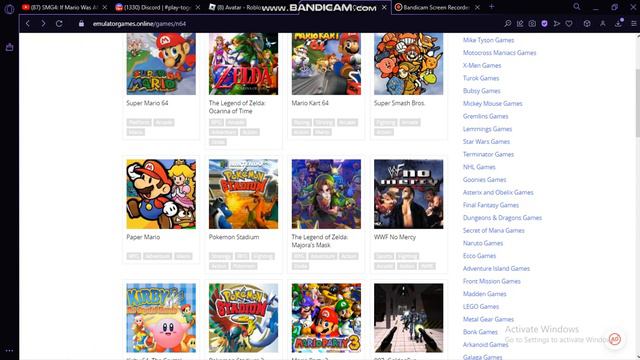Reload the current page
This screenshot has width=640, height=360.
pyautogui.click(x=59, y=24)
